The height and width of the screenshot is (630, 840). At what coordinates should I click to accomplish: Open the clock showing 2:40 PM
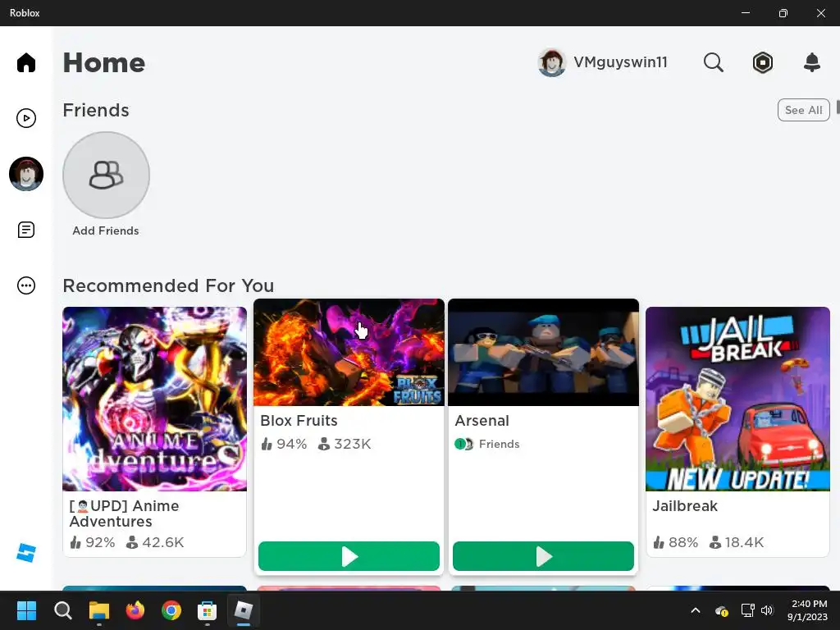807,610
